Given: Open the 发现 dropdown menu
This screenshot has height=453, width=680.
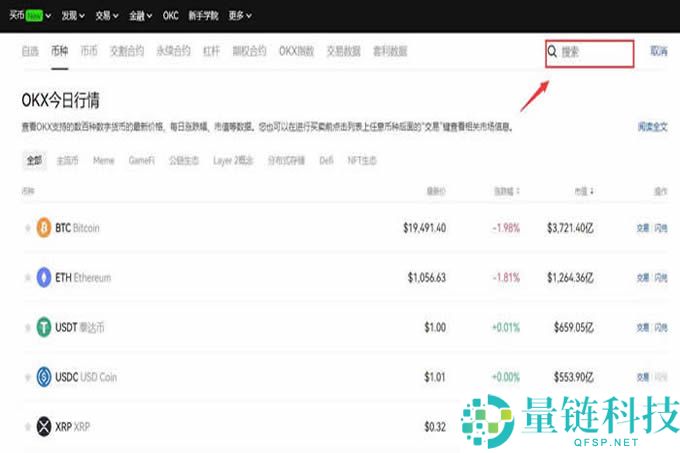Looking at the screenshot, I should (x=72, y=16).
